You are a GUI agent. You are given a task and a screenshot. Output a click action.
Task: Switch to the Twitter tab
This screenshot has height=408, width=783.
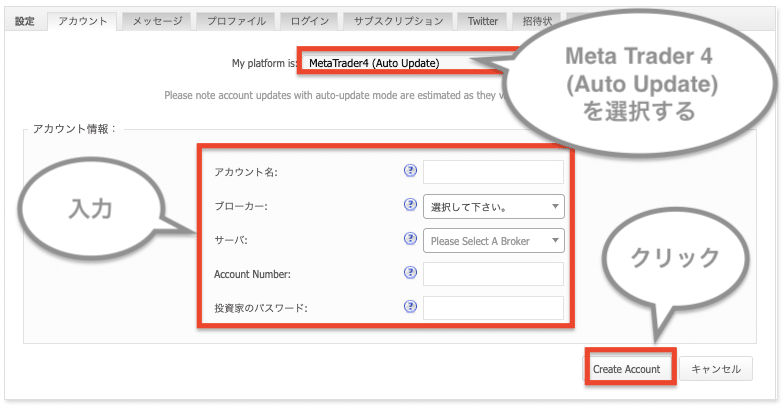click(482, 21)
